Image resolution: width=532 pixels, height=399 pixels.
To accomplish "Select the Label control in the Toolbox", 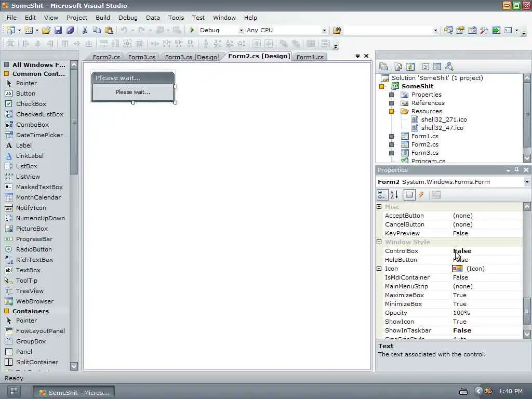I will [24, 145].
